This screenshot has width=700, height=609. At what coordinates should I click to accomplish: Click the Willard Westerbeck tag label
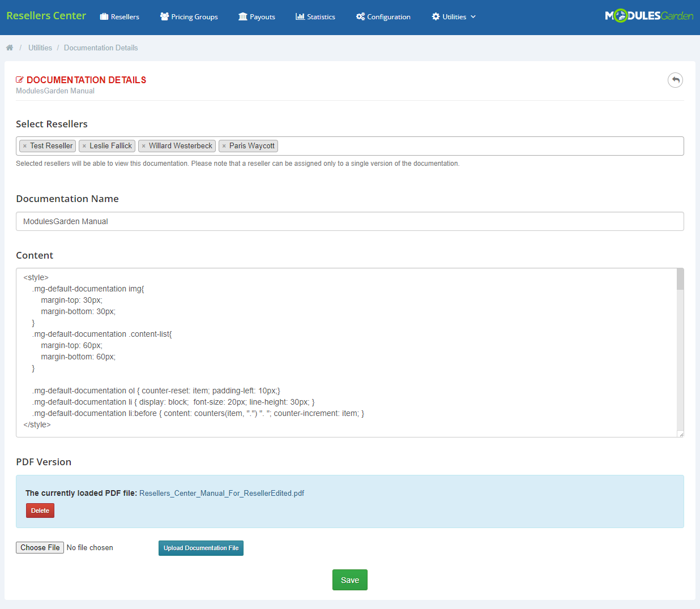(181, 146)
